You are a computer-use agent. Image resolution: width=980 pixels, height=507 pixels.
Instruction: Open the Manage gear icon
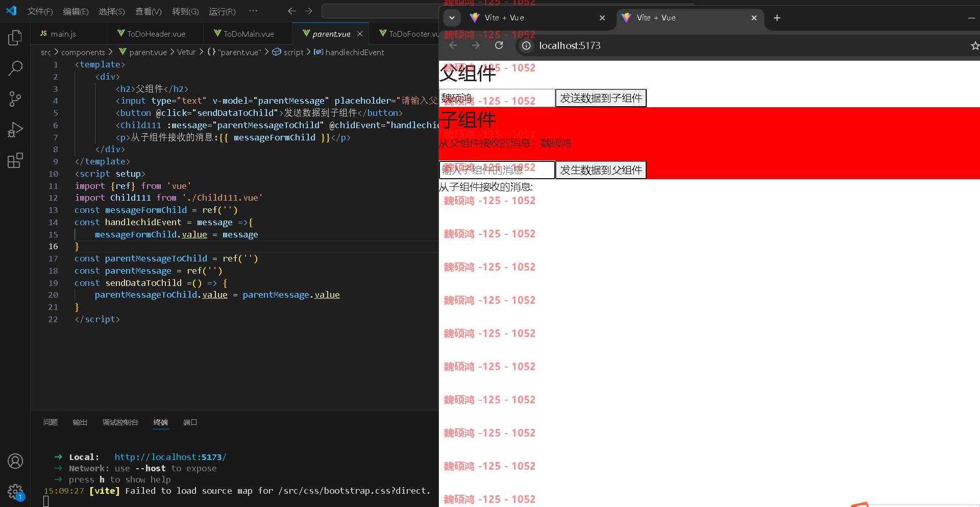[x=15, y=492]
